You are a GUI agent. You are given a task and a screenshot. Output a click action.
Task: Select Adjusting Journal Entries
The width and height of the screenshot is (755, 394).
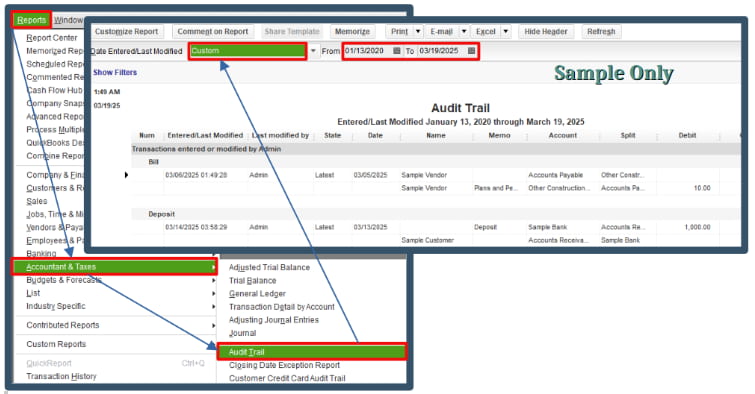[x=273, y=320]
